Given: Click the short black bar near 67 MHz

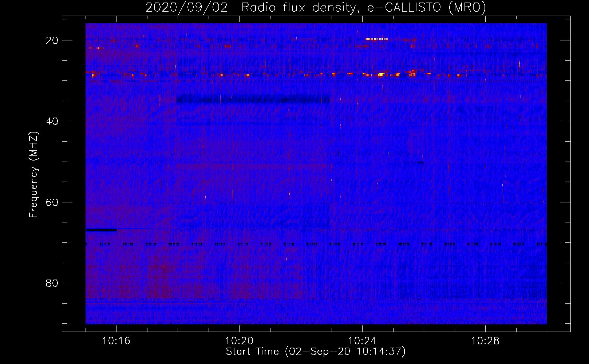Looking at the screenshot, I should (x=102, y=230).
